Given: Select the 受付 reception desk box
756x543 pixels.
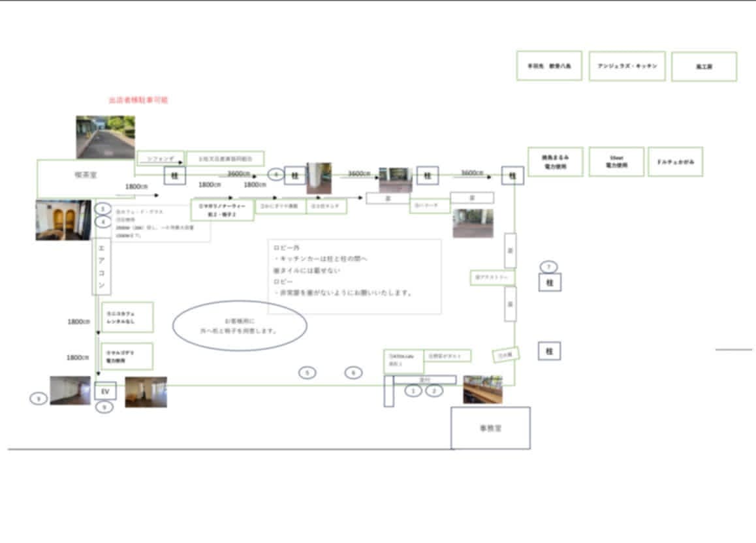Looking at the screenshot, I should click(424, 379).
